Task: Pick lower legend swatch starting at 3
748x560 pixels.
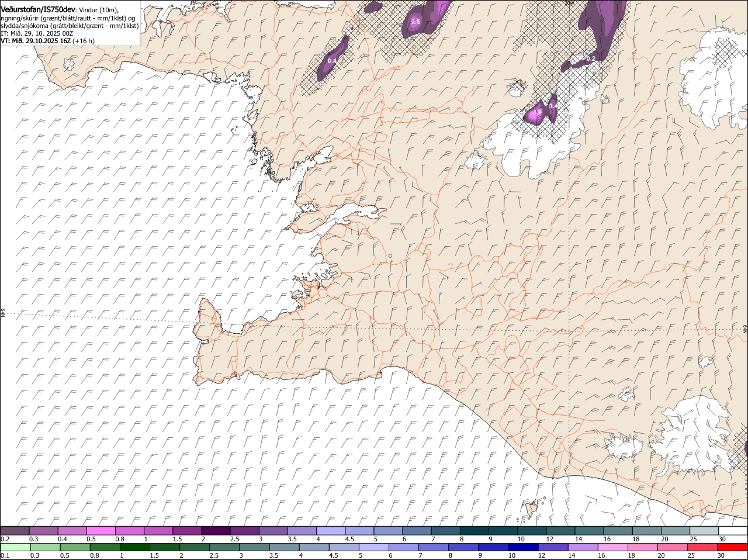Action: [254, 547]
